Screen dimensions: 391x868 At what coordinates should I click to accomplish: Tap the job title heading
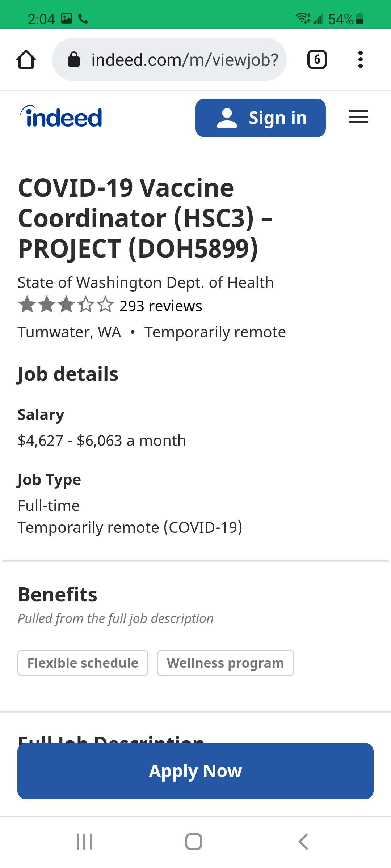pos(145,218)
